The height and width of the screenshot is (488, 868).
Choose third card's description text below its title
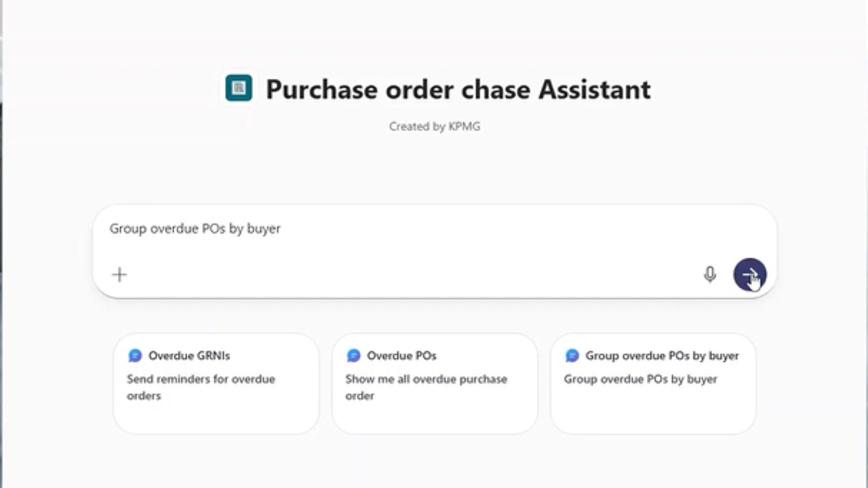pyautogui.click(x=640, y=379)
